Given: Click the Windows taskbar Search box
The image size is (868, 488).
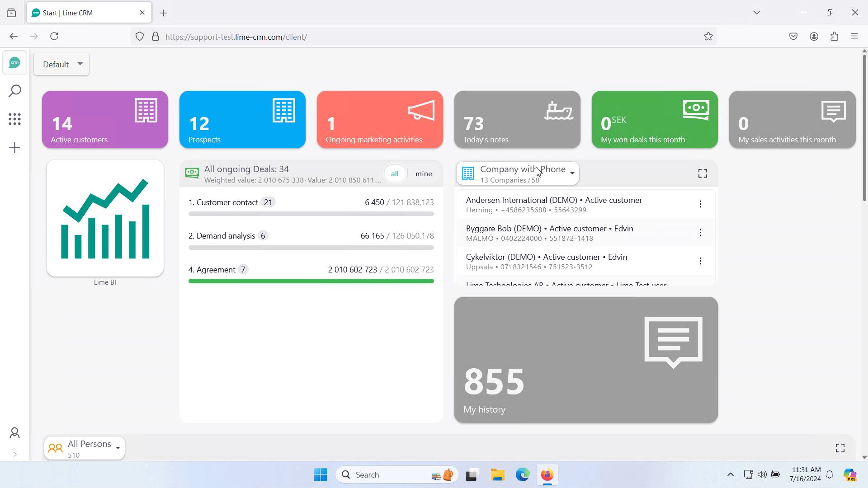Looking at the screenshot, I should (397, 475).
